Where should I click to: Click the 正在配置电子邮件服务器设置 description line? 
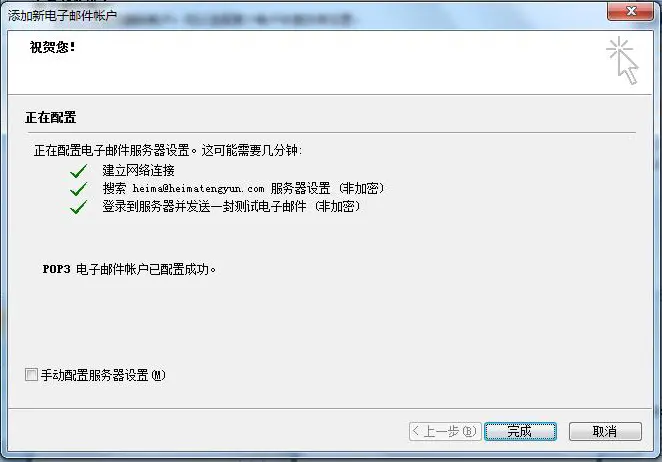(168, 150)
